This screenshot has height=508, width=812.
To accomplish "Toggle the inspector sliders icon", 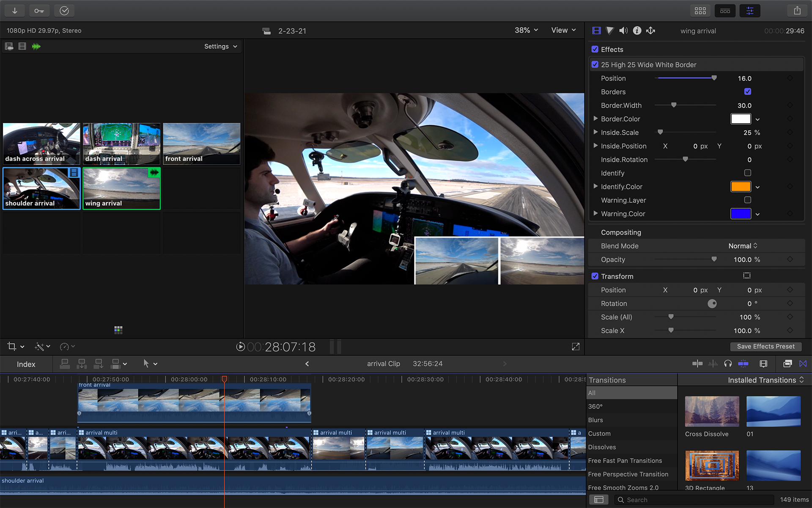I will pos(750,11).
